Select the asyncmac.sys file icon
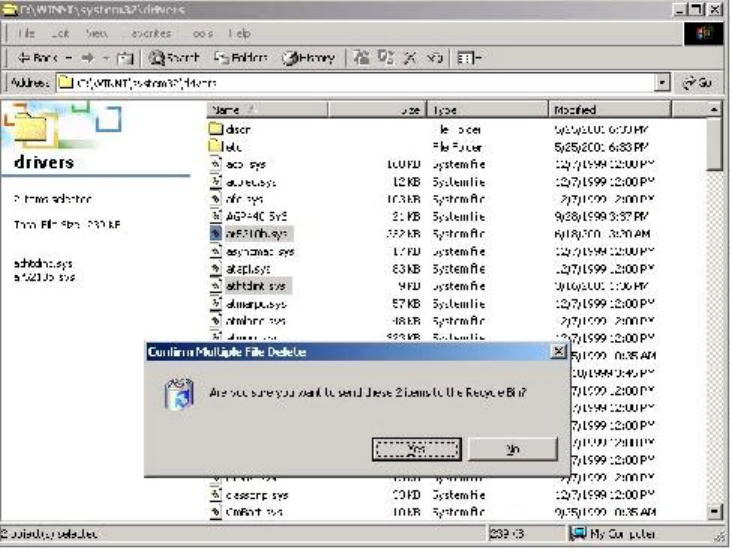Screen dimensions: 731x549 (215, 251)
